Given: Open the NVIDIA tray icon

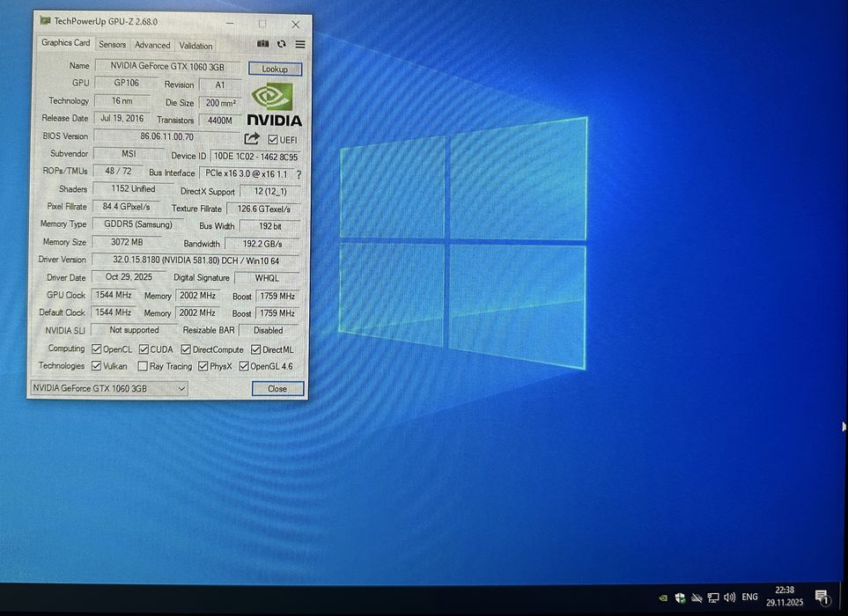Looking at the screenshot, I should (662, 598).
